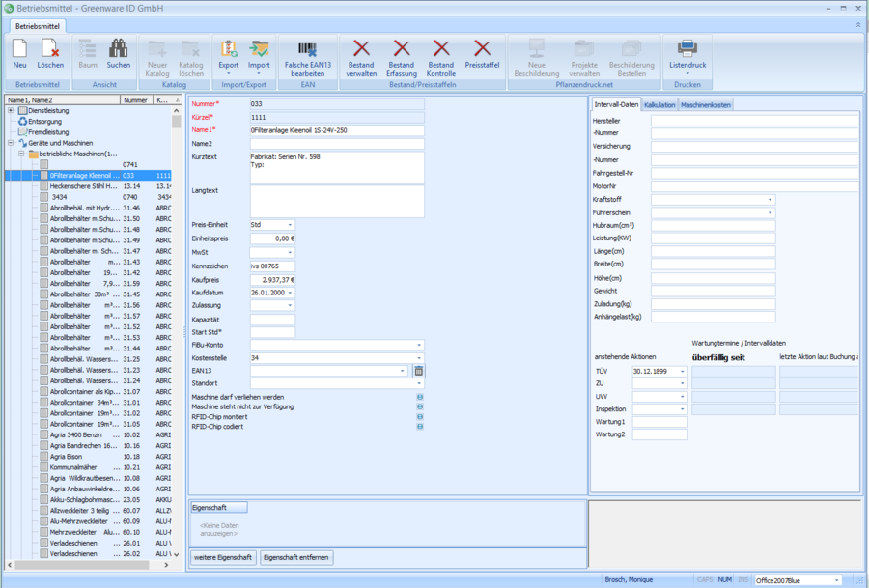Click into the Kennzeichen field
Image resolution: width=869 pixels, height=588 pixels.
[272, 266]
